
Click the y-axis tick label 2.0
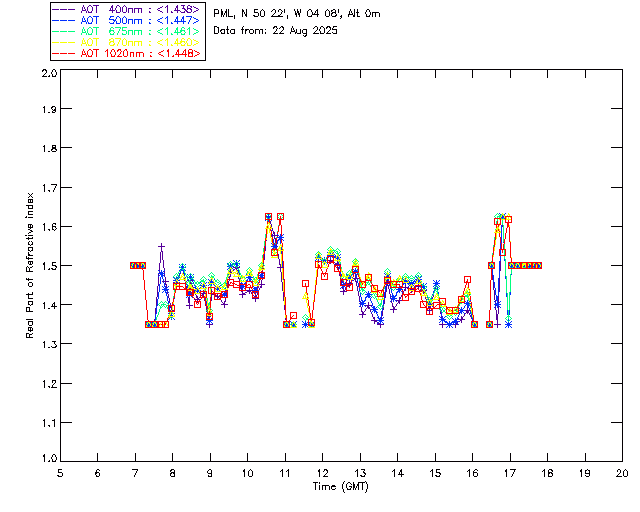(x=49, y=73)
